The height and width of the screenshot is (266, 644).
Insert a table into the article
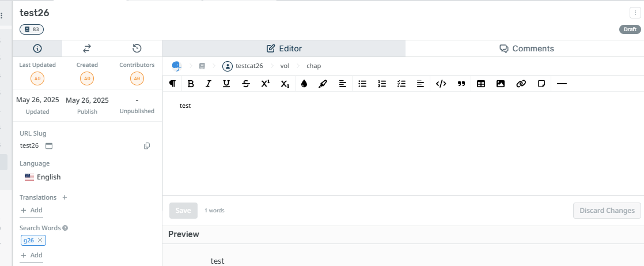coord(481,84)
